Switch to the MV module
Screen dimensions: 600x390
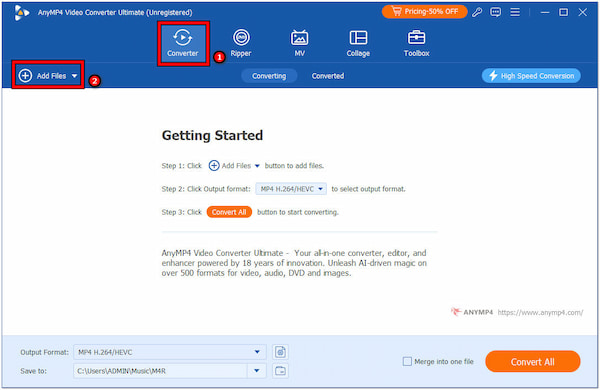tap(299, 43)
